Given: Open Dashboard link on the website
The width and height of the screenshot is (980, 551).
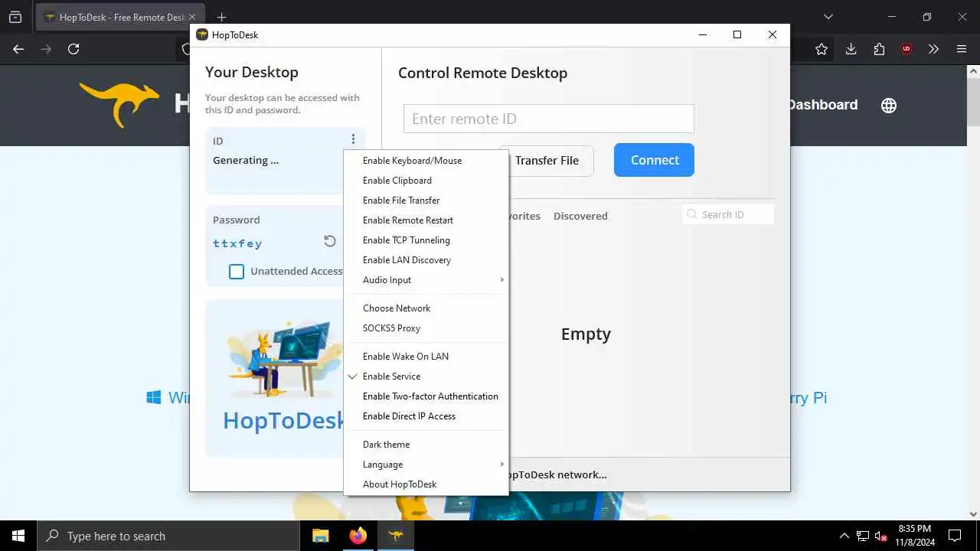Looking at the screenshot, I should [822, 105].
